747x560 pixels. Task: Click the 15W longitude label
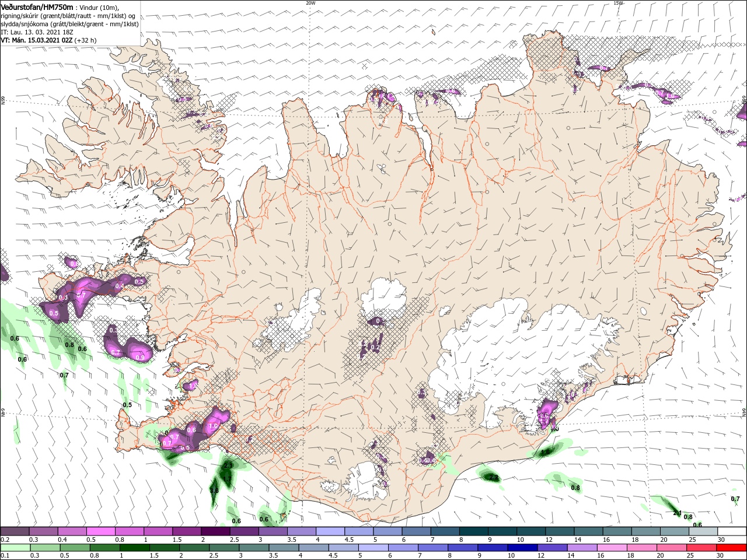coord(618,3)
